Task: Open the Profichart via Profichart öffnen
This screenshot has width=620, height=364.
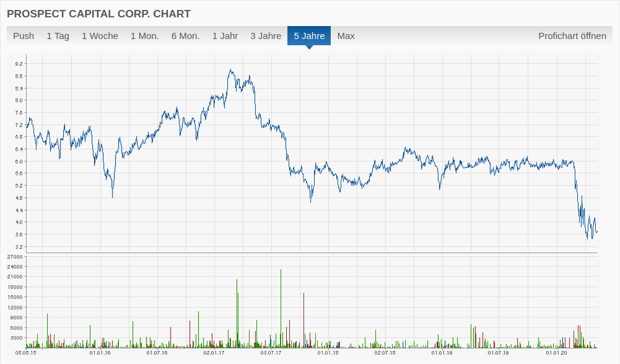Action: tap(572, 35)
